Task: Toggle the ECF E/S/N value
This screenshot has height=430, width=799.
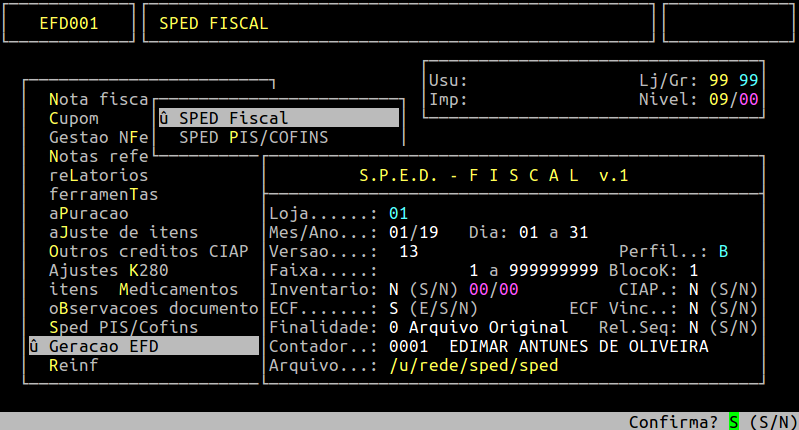Action: point(393,309)
